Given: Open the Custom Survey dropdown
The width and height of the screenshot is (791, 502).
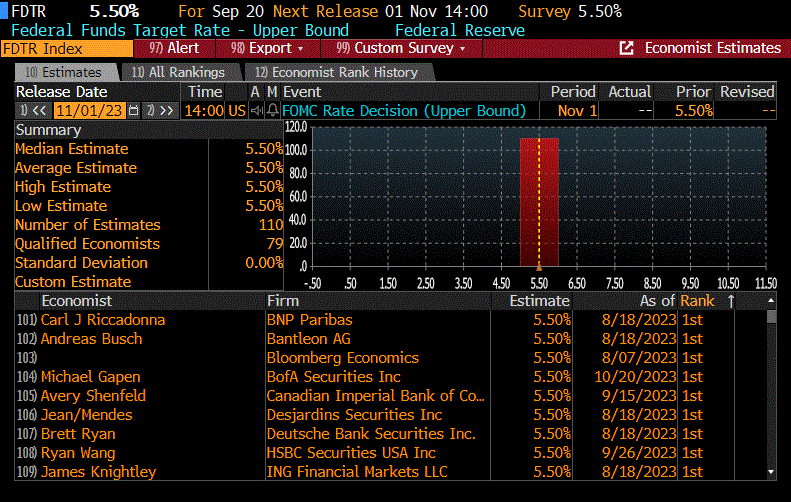Looking at the screenshot, I should click(x=401, y=48).
